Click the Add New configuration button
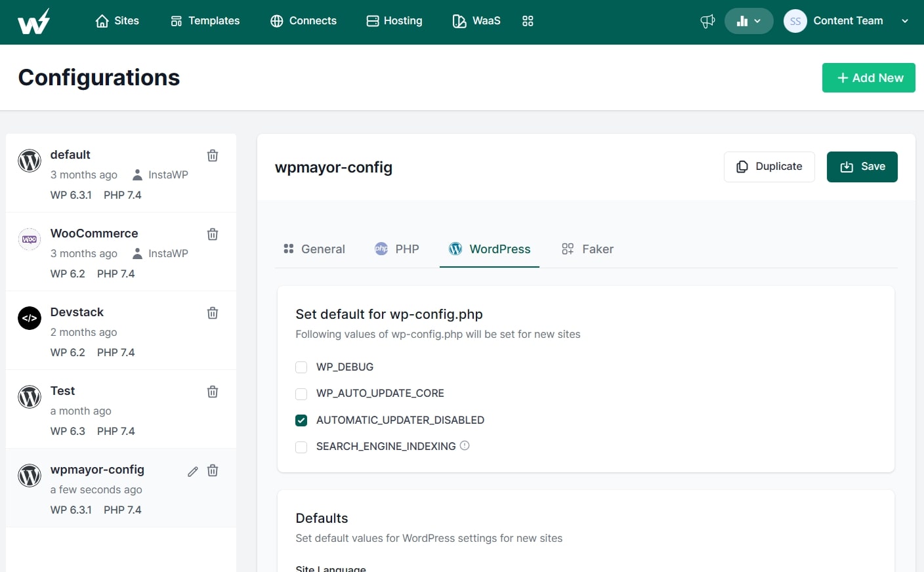 [869, 77]
